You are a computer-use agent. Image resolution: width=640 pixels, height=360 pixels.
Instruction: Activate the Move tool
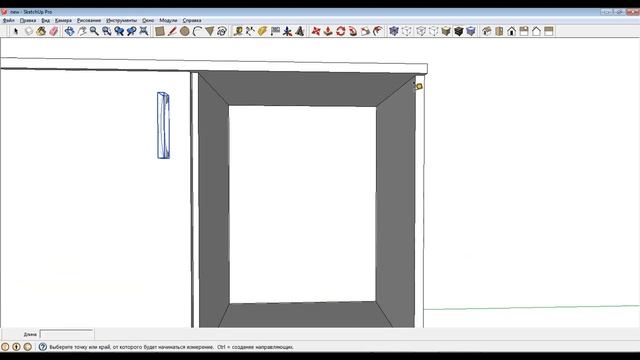[316, 31]
